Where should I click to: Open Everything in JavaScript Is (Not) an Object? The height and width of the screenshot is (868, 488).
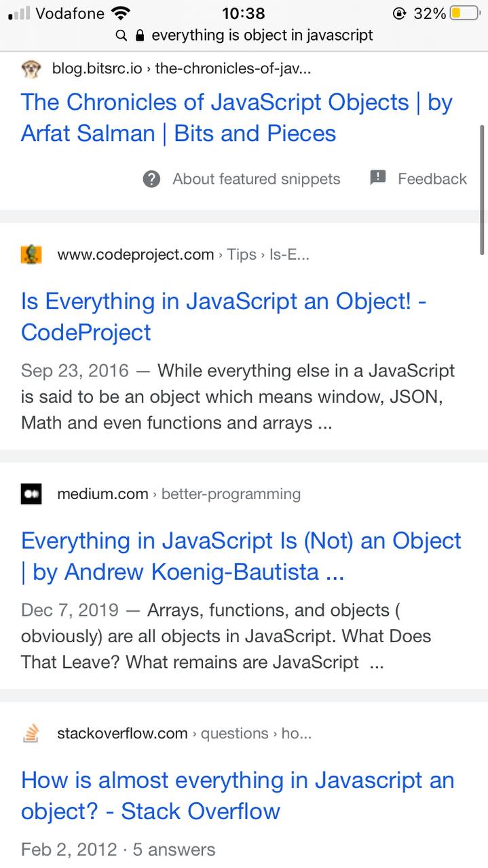[x=241, y=557]
